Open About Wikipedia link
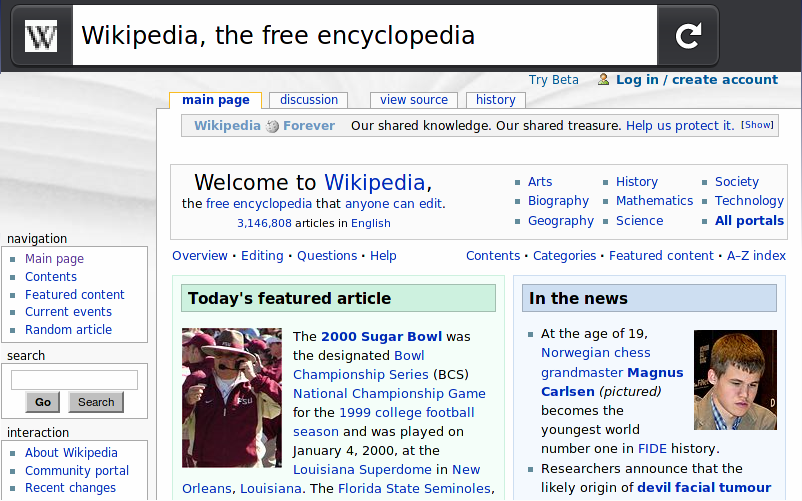Image resolution: width=802 pixels, height=501 pixels. pyautogui.click(x=71, y=453)
